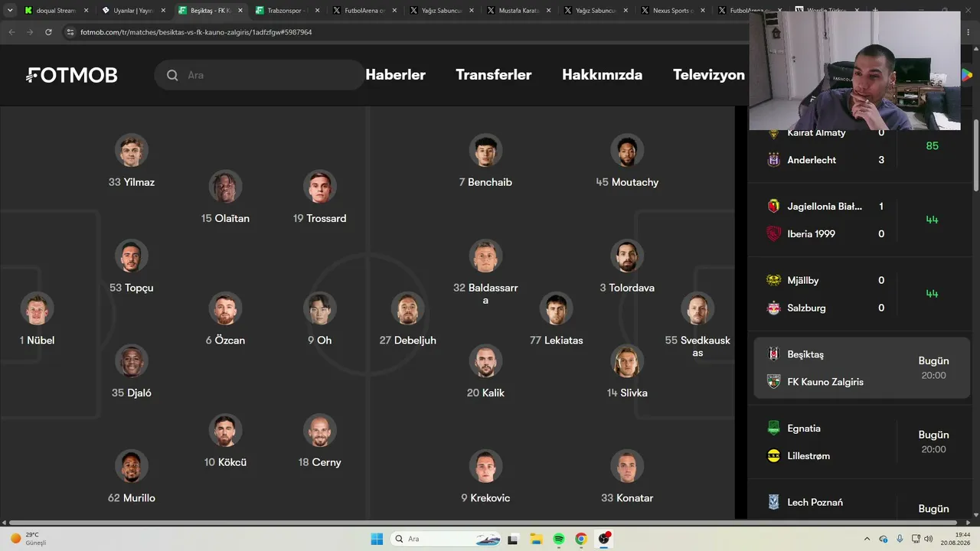Select Topçu's player avatar

132,256
